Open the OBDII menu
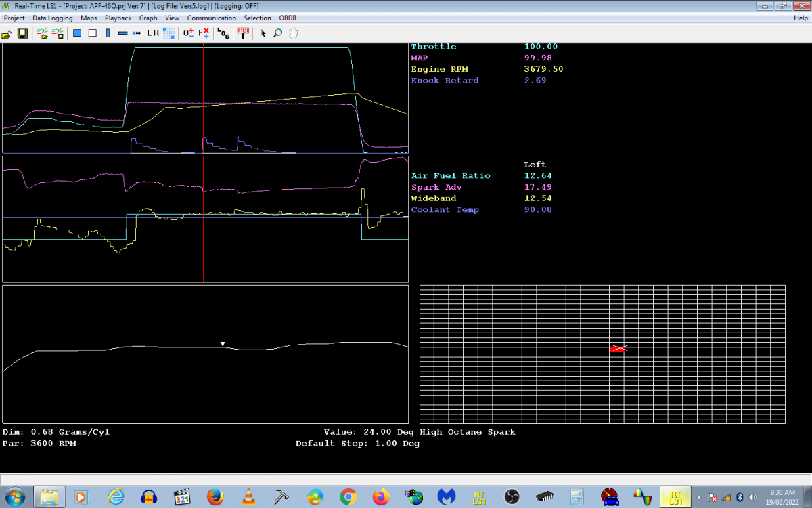Viewport: 812px width, 508px height. pos(288,18)
